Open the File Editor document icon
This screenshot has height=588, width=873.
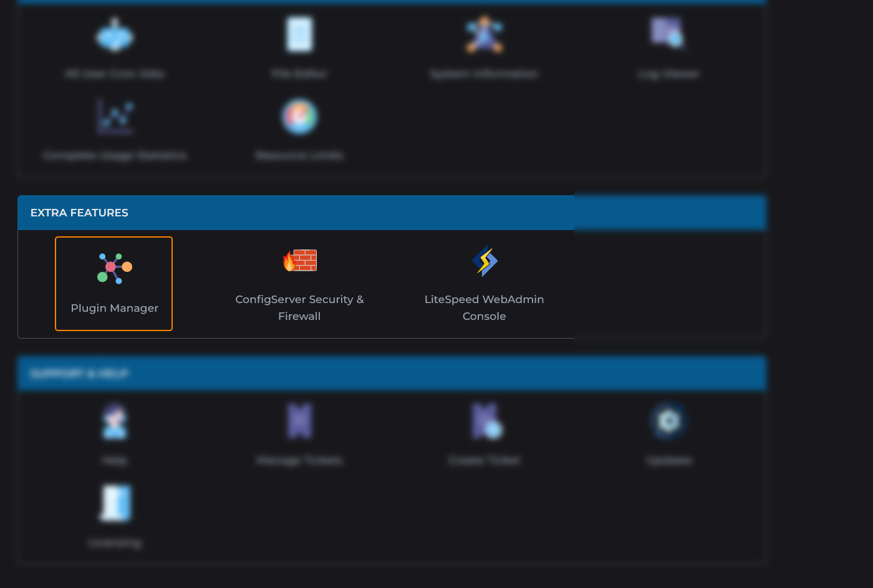pyautogui.click(x=299, y=34)
